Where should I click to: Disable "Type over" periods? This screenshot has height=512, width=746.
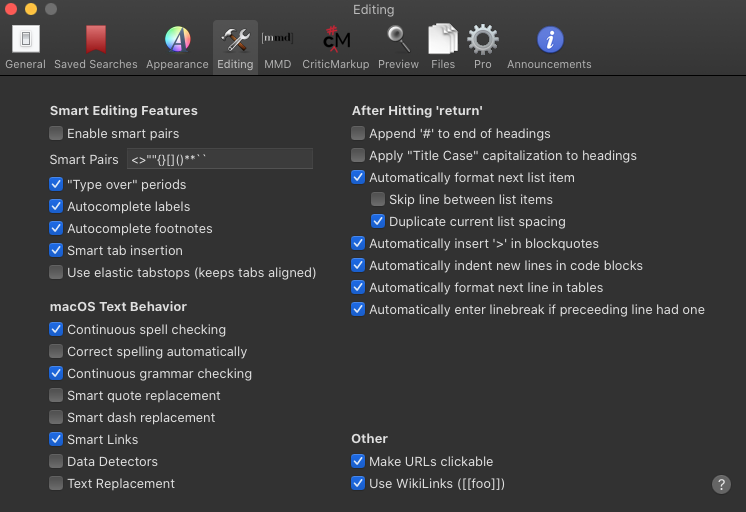pyautogui.click(x=57, y=185)
